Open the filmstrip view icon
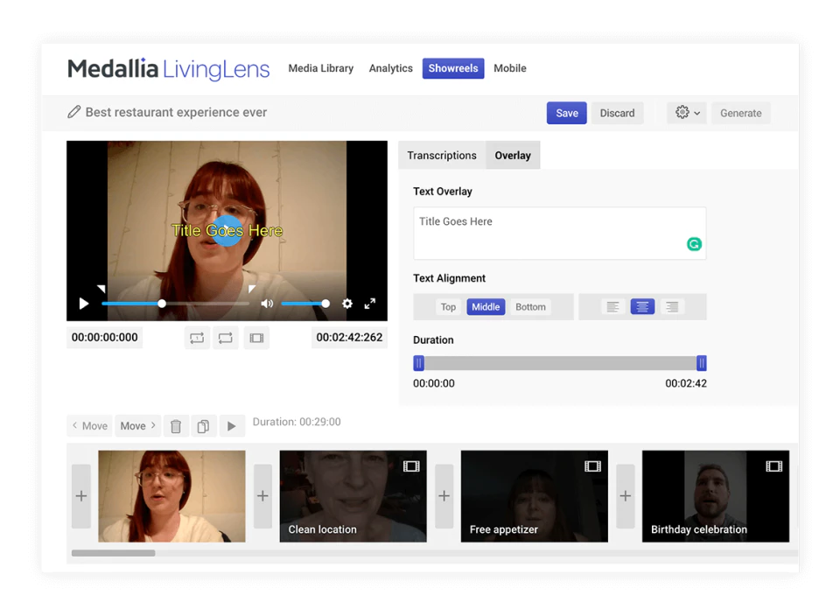 pos(256,338)
